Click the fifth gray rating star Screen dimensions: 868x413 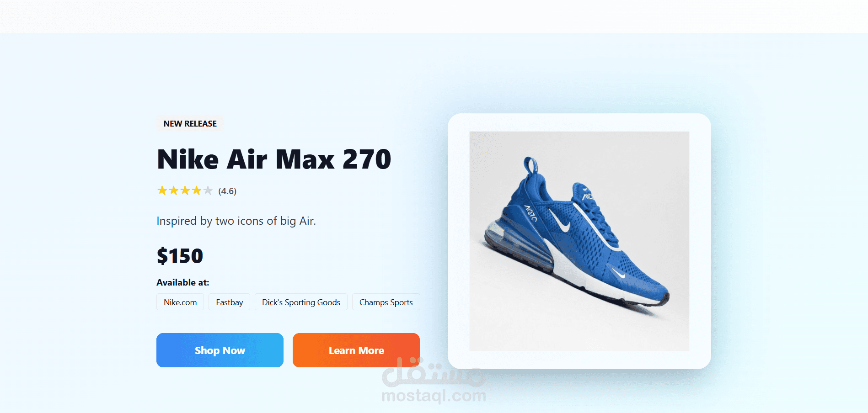[208, 191]
